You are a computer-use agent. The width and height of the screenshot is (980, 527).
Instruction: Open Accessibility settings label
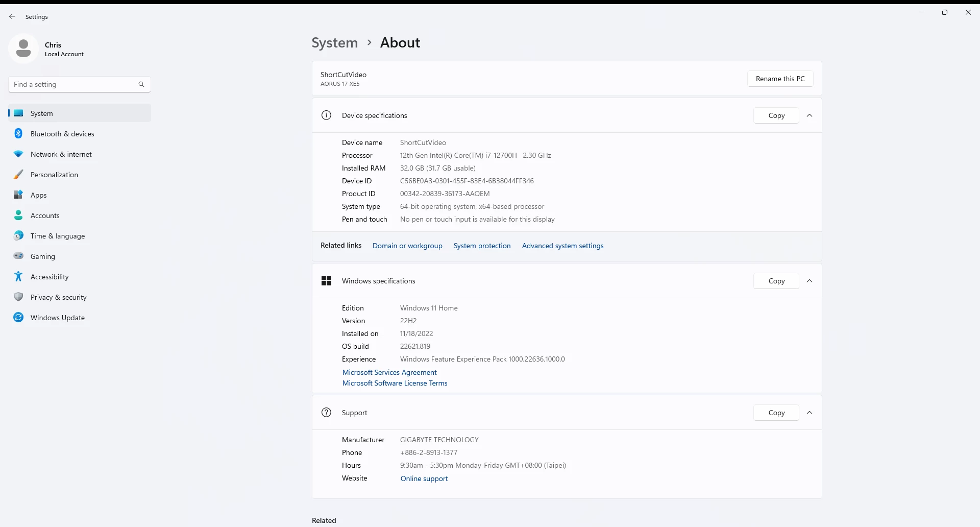tap(50, 277)
